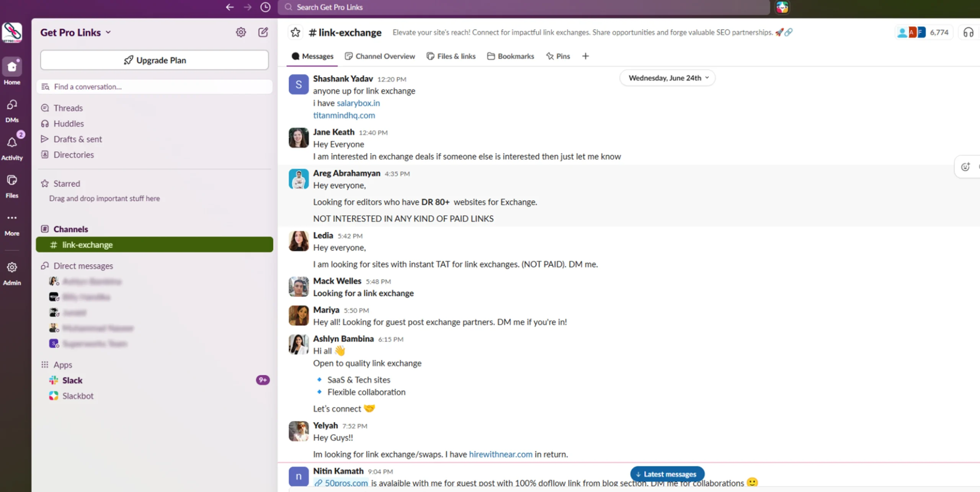Click the Search Get Pro Links field
Viewport: 980px width, 492px height.
(524, 7)
